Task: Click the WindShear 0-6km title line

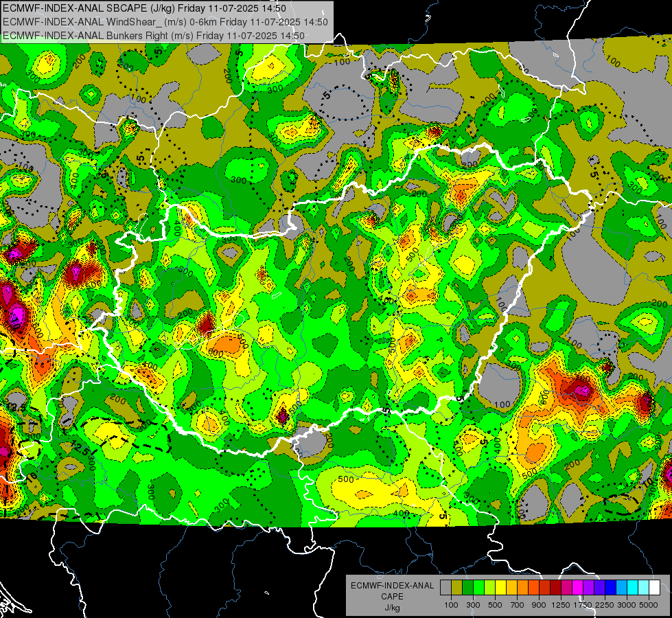Action: 165,22
